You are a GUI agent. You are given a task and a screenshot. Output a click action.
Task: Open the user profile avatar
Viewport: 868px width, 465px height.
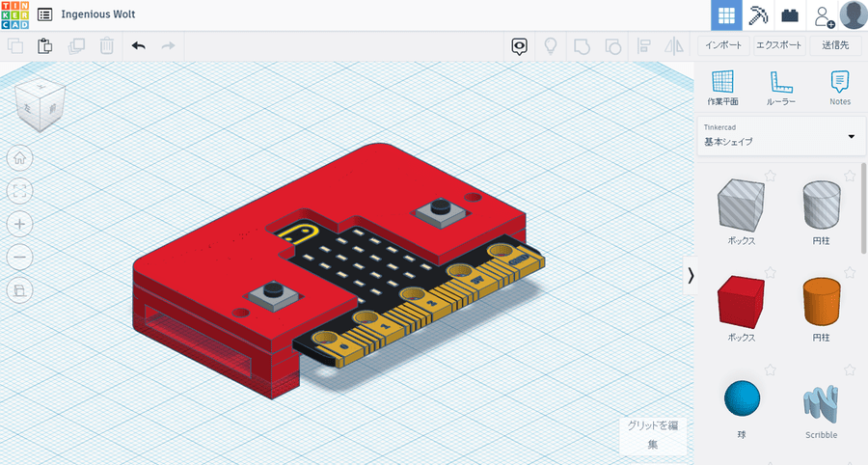tap(854, 14)
